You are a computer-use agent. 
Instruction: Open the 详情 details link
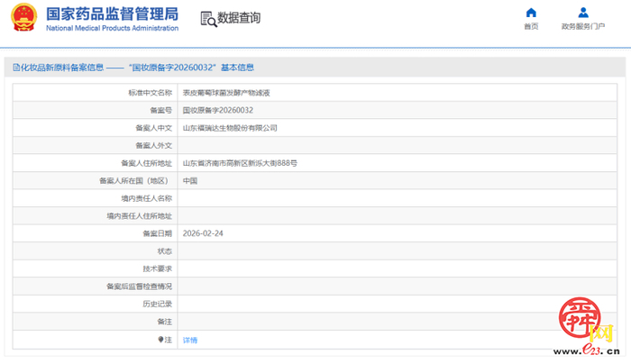pos(190,341)
